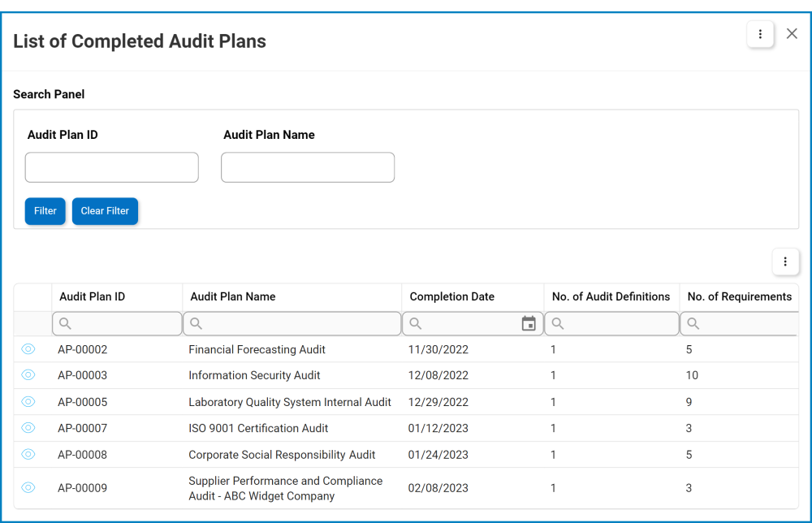
Task: Click eye icon for ISO 9001 Certification Audit
Action: (x=28, y=428)
